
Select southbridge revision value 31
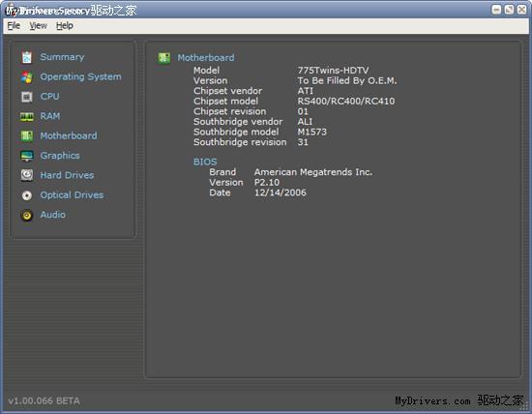(x=303, y=142)
